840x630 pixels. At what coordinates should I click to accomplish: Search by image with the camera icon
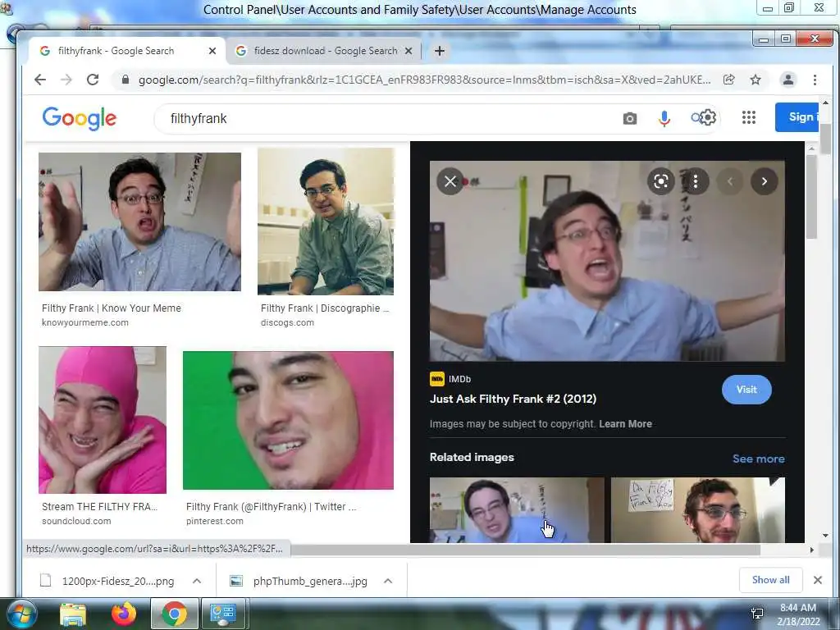point(630,118)
